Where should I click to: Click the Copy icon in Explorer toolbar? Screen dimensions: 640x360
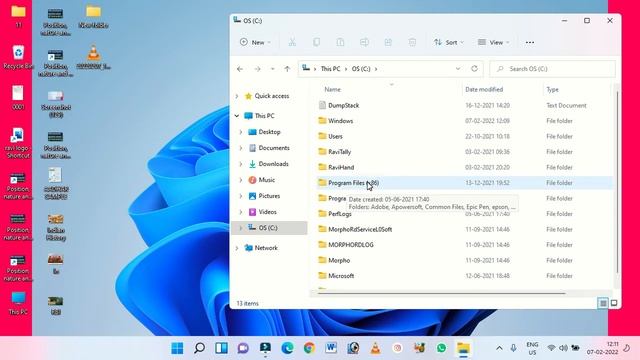point(316,42)
